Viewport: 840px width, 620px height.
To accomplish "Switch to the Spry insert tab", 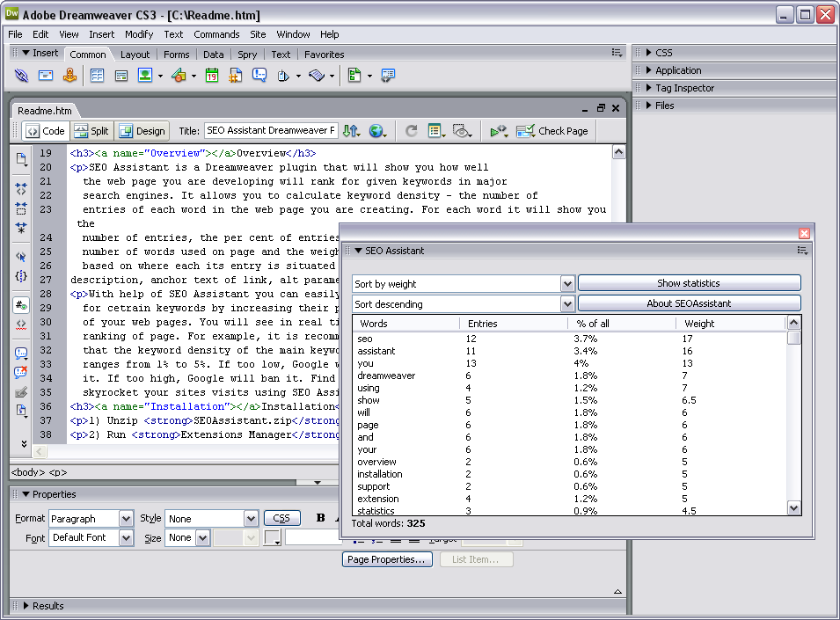I will 247,55.
